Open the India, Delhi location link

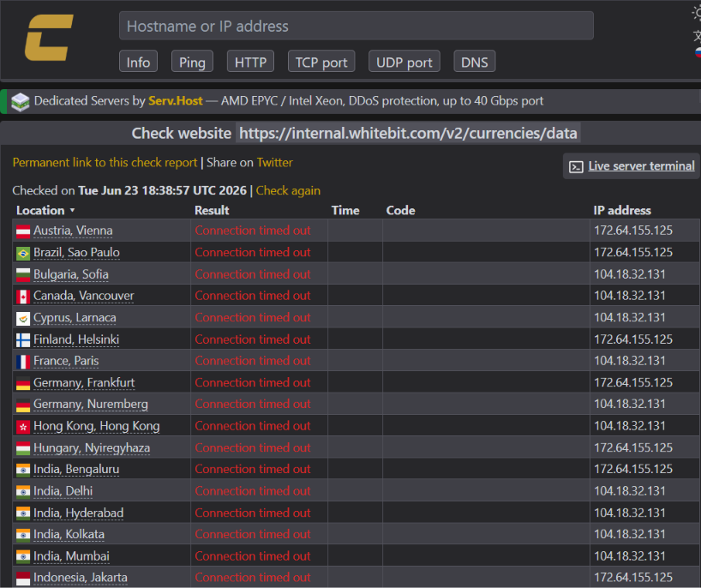pos(63,491)
